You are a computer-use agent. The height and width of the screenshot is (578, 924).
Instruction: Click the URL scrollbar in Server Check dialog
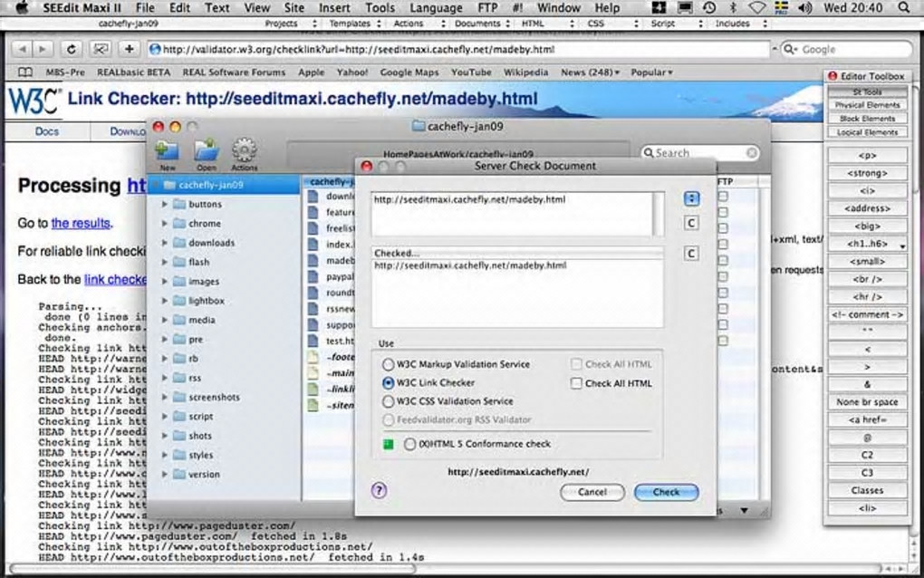[x=659, y=215]
